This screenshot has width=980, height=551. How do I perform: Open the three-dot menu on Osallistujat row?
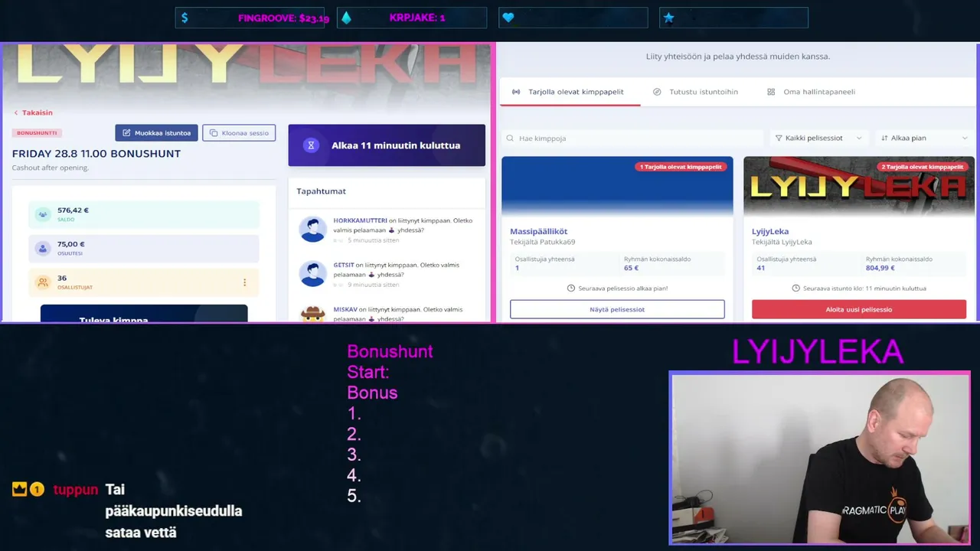245,282
